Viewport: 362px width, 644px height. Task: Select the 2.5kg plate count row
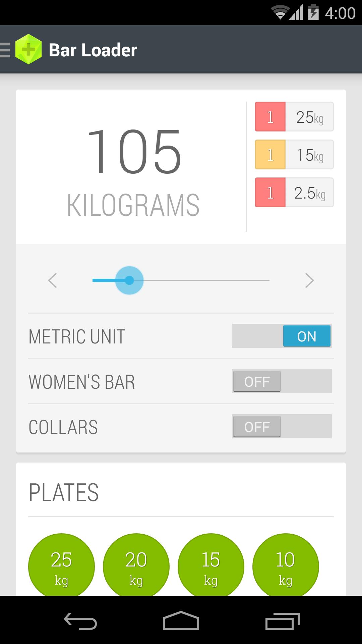294,193
